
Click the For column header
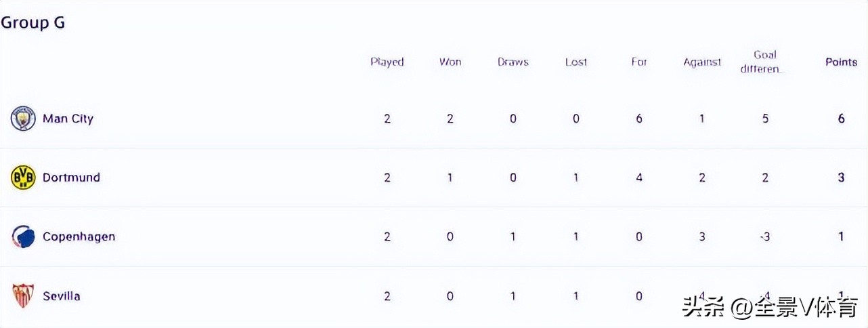639,62
